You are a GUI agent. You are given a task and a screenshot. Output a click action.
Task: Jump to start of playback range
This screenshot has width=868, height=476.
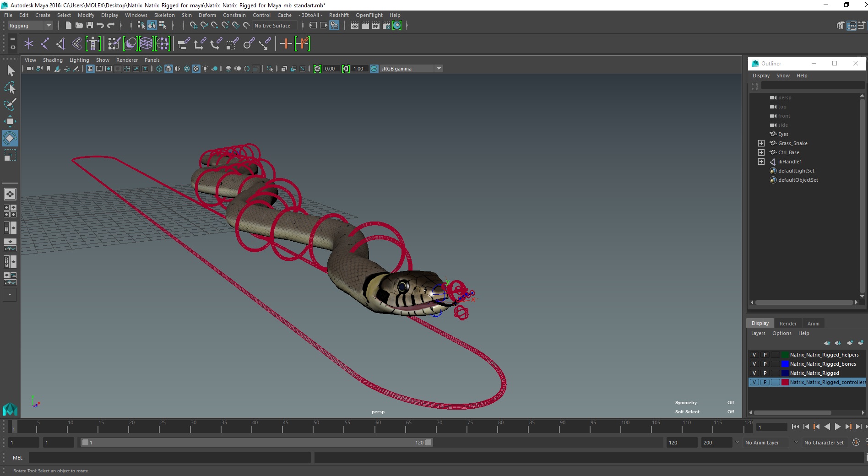[x=796, y=427]
